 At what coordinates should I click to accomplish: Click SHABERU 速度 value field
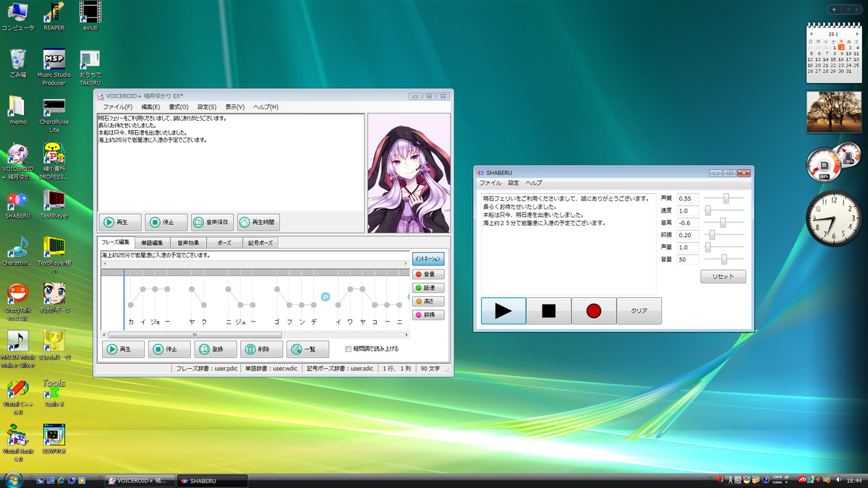point(688,210)
